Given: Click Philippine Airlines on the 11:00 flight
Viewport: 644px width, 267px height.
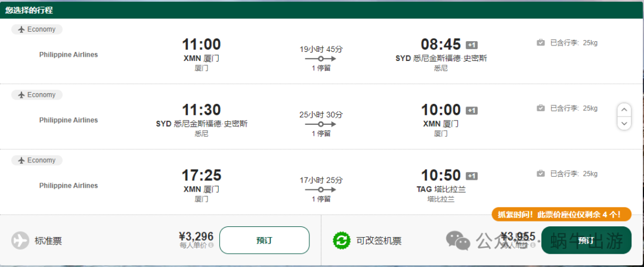Looking at the screenshot, I should pyautogui.click(x=69, y=54).
